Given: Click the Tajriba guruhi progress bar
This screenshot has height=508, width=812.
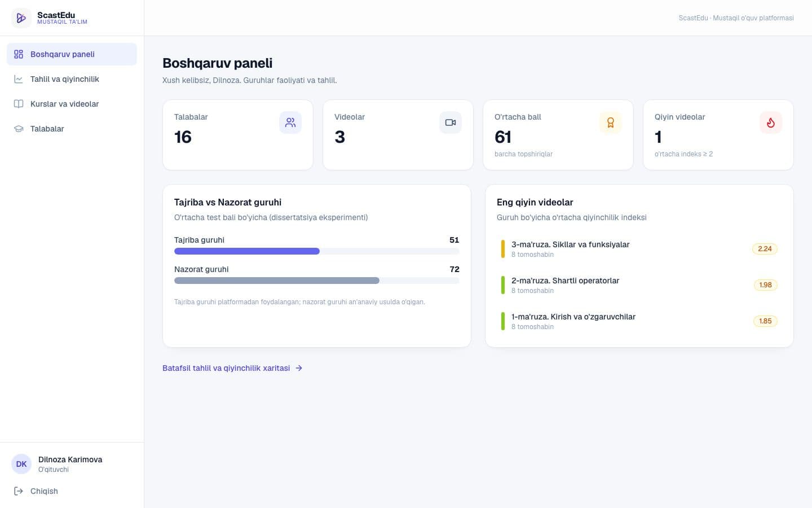Looking at the screenshot, I should [x=317, y=251].
